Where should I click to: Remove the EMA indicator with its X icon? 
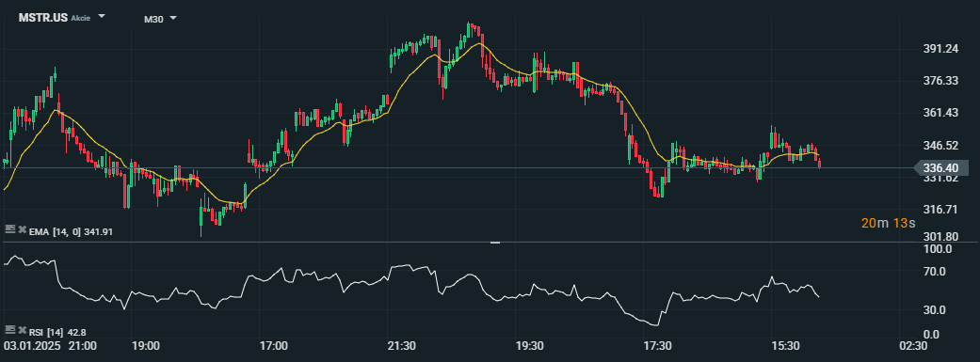pyautogui.click(x=23, y=230)
